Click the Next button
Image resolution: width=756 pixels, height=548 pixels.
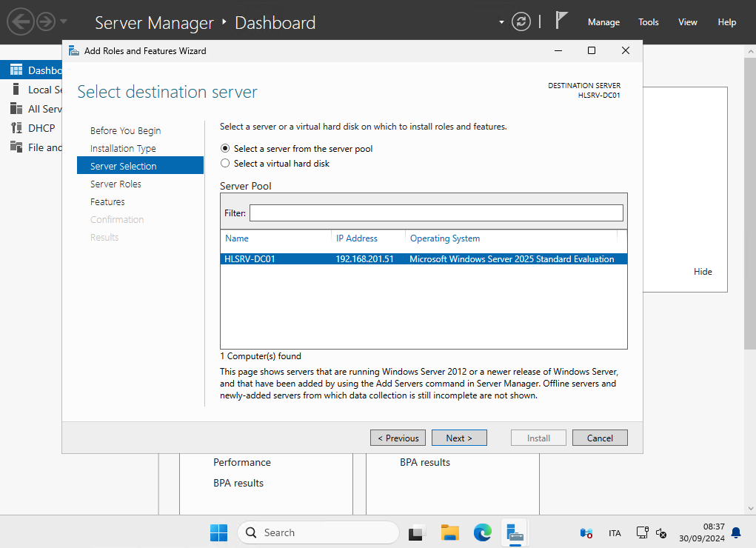pyautogui.click(x=458, y=438)
